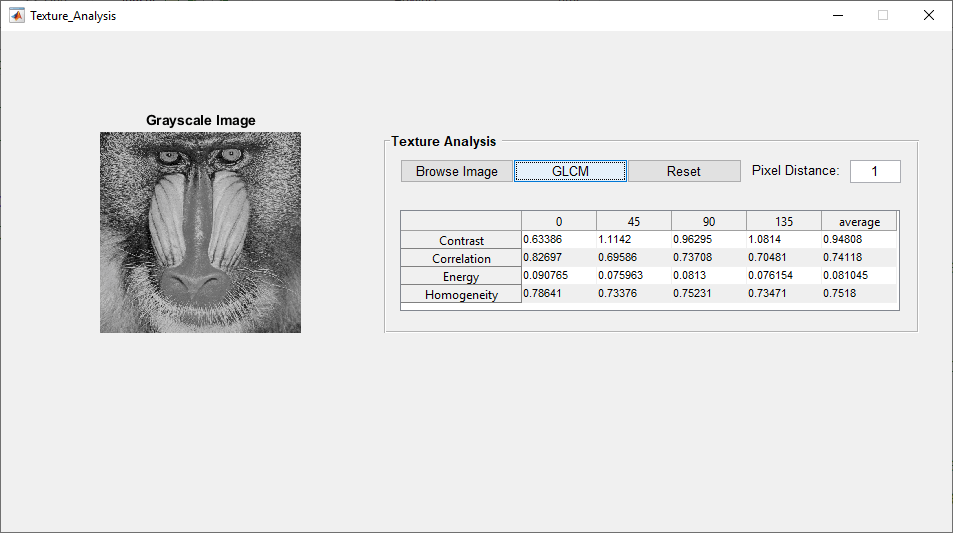
Task: Click the Correlation average cell 0.74118
Action: tap(859, 258)
